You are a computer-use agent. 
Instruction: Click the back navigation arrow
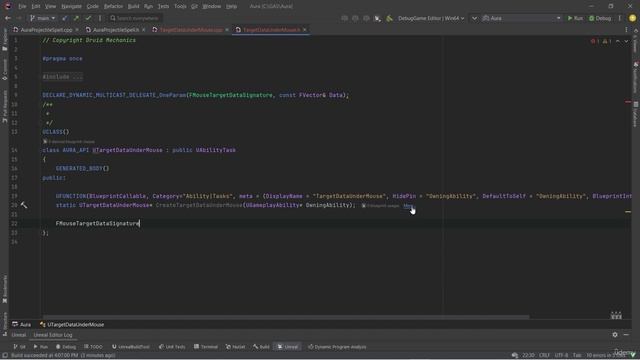click(x=8, y=18)
